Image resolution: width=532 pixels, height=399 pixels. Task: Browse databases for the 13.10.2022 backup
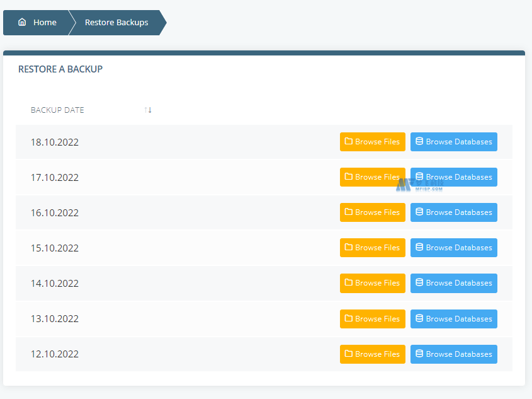(453, 319)
